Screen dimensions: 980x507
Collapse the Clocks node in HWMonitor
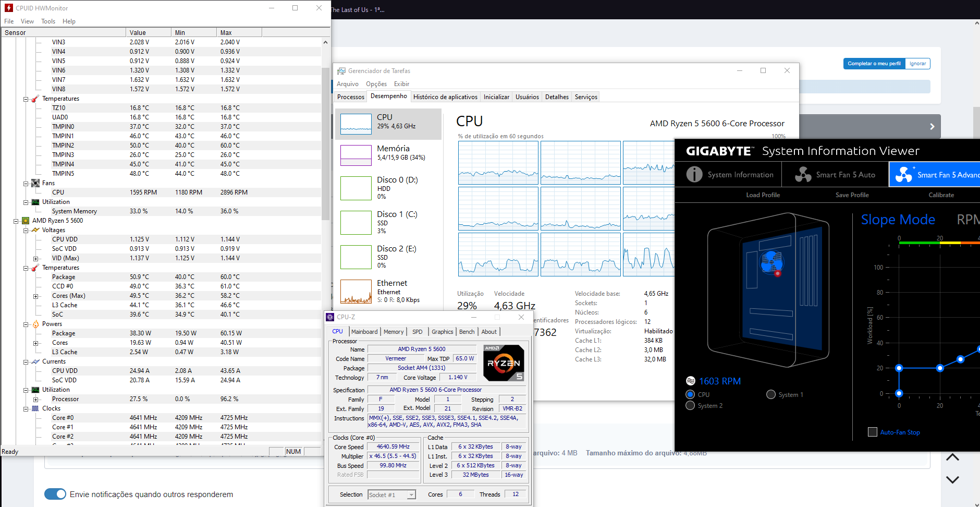pyautogui.click(x=26, y=409)
